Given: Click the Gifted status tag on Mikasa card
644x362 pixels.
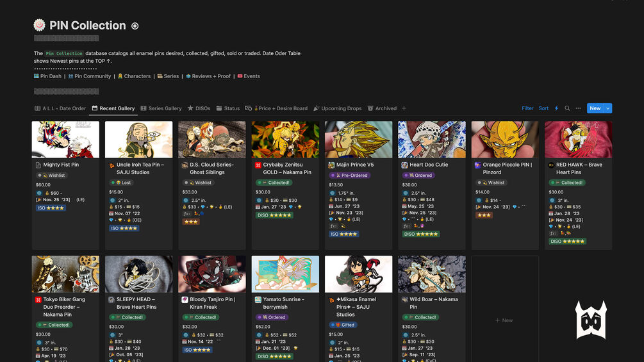Looking at the screenshot, I should [343, 325].
